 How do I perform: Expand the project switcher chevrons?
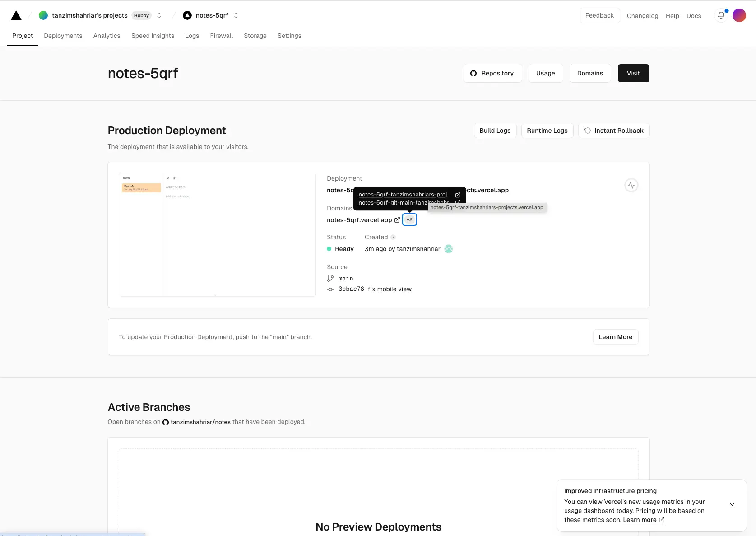point(236,15)
